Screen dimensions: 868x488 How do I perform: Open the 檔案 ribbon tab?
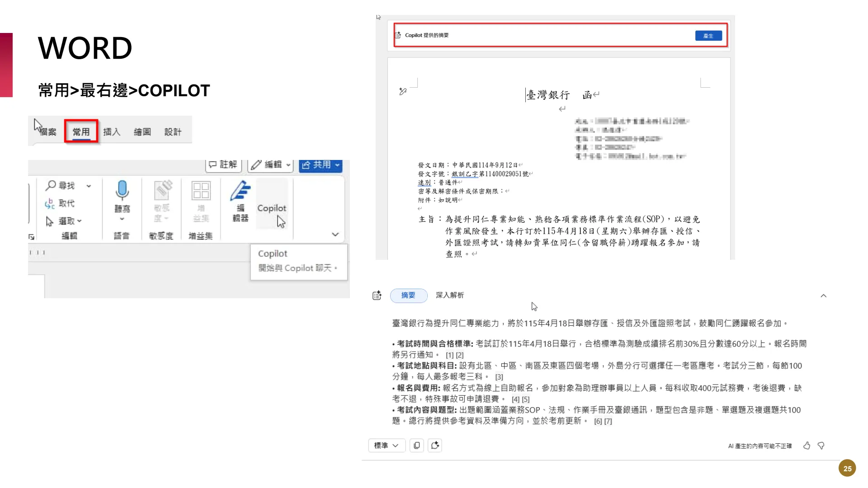48,132
